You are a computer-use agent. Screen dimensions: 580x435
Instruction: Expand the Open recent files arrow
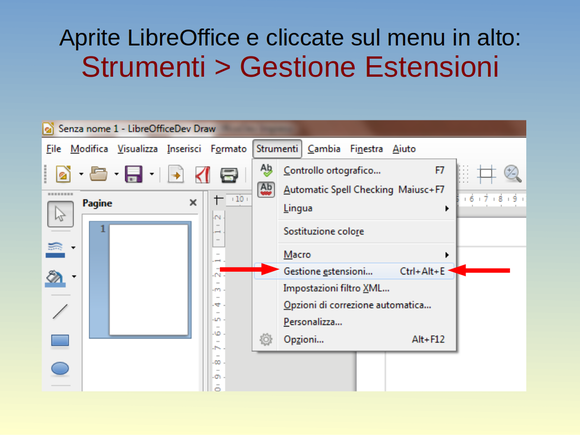(116, 174)
